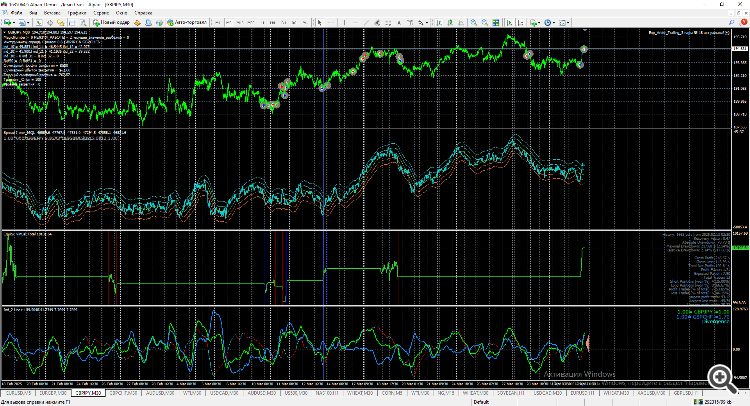Switch chart to MN timeframe
Screen dimensions: 750x406
pos(305,22)
